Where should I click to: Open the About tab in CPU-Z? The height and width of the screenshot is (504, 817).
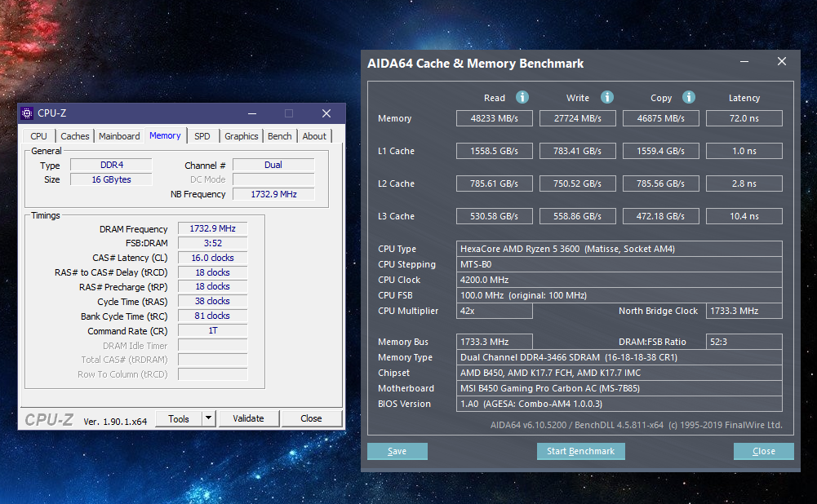[314, 136]
